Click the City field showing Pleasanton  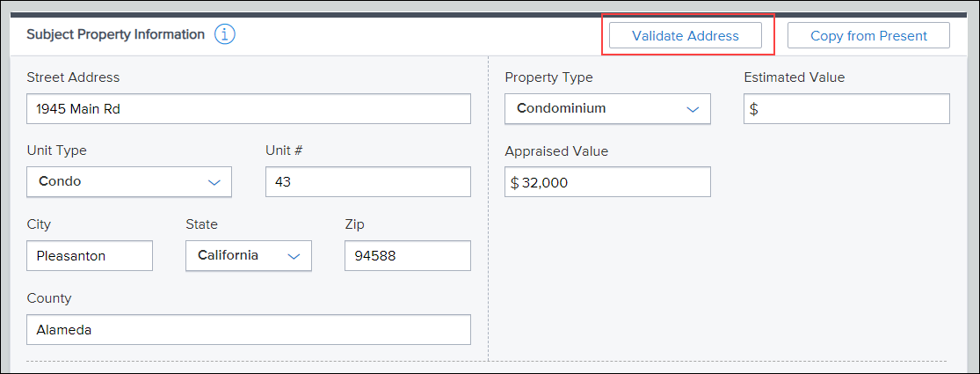pyautogui.click(x=90, y=256)
